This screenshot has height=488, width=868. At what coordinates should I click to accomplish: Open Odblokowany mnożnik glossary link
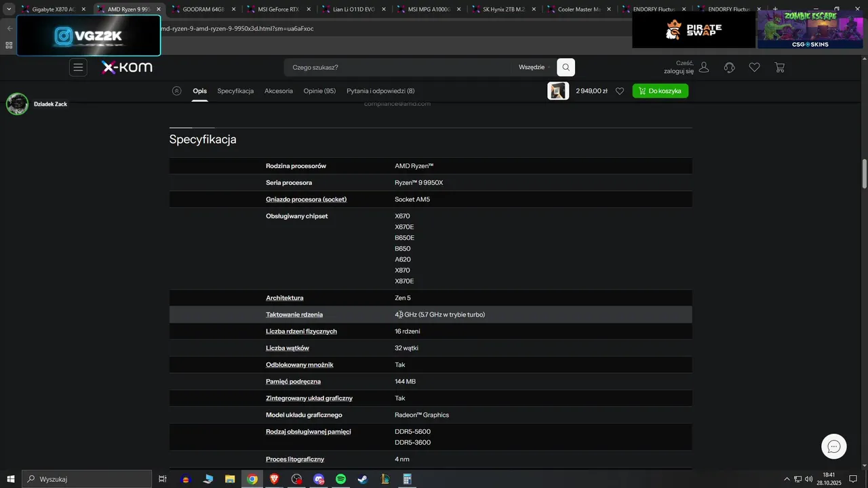point(300,365)
